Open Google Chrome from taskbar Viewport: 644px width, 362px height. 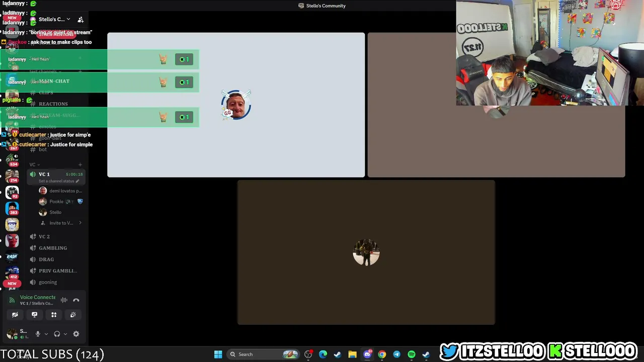pos(382,354)
